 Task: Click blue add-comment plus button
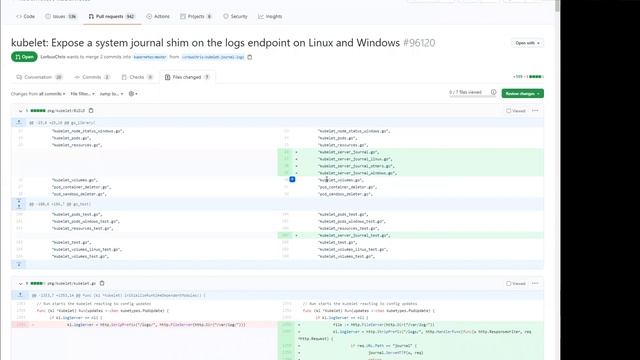[x=292, y=179]
